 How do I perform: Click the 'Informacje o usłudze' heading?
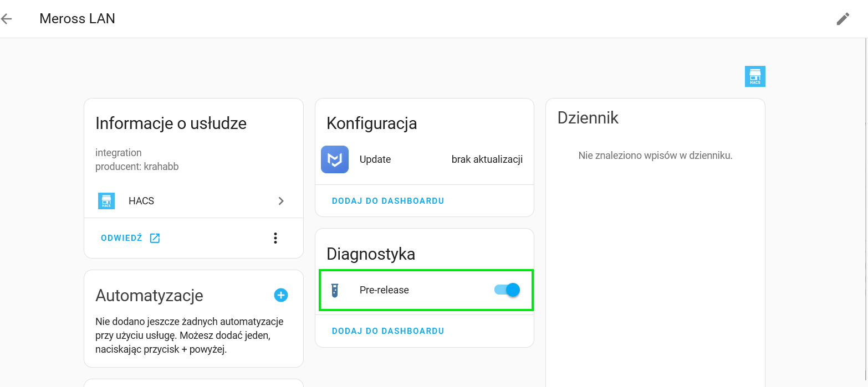point(171,123)
